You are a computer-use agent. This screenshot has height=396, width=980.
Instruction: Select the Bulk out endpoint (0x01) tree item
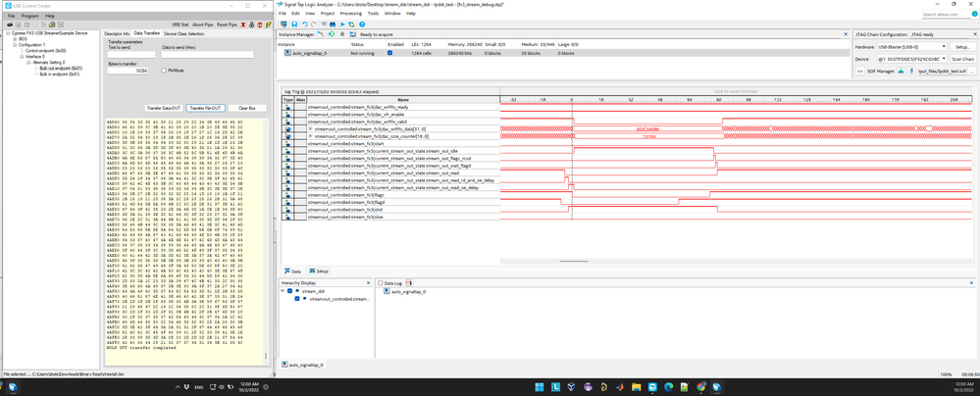click(x=61, y=68)
